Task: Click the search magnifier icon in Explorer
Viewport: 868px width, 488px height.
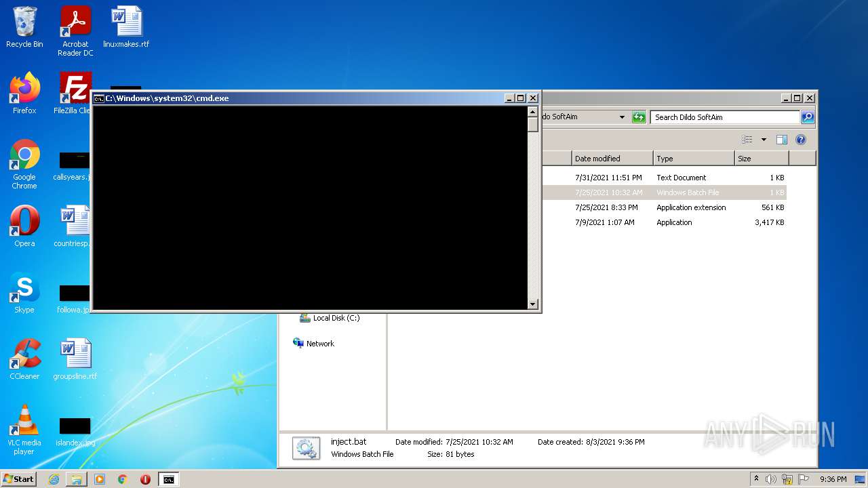Action: (x=808, y=117)
